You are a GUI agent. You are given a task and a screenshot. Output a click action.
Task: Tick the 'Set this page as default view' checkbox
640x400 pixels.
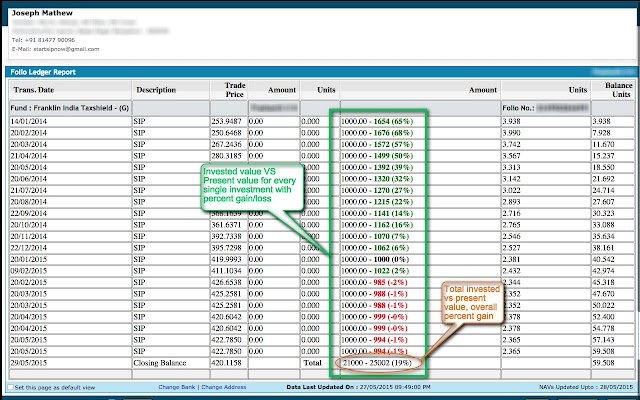[11, 387]
